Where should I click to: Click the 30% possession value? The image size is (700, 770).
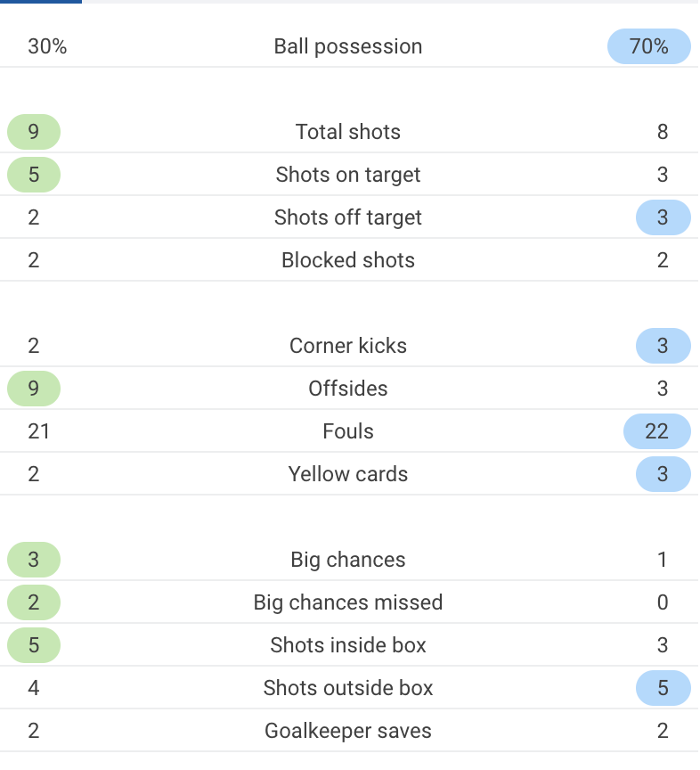47,46
